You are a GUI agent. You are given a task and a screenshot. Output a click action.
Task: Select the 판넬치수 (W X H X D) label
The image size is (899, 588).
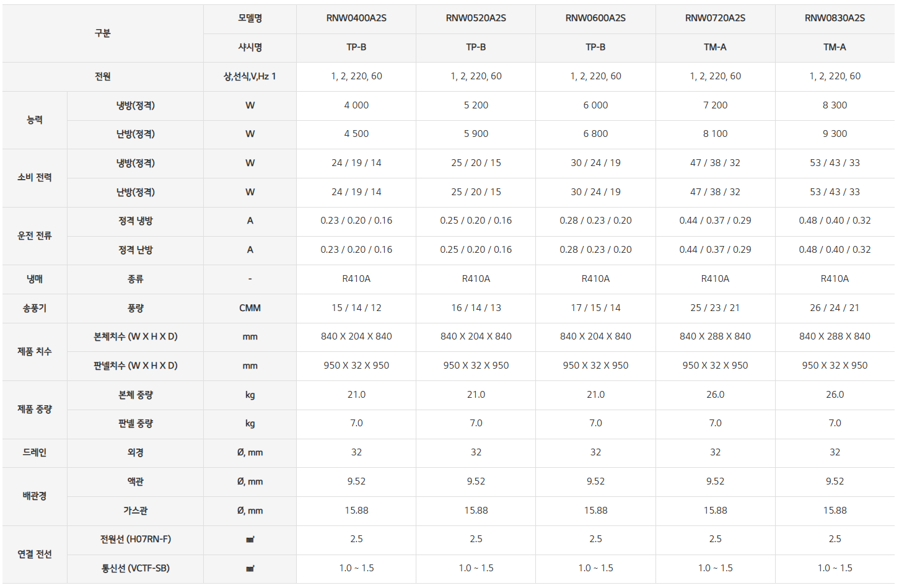(x=135, y=366)
